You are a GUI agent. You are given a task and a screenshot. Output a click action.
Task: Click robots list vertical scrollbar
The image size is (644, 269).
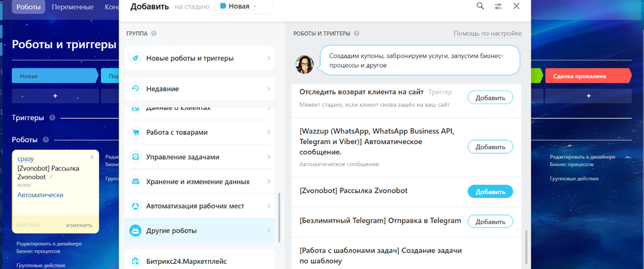526,247
